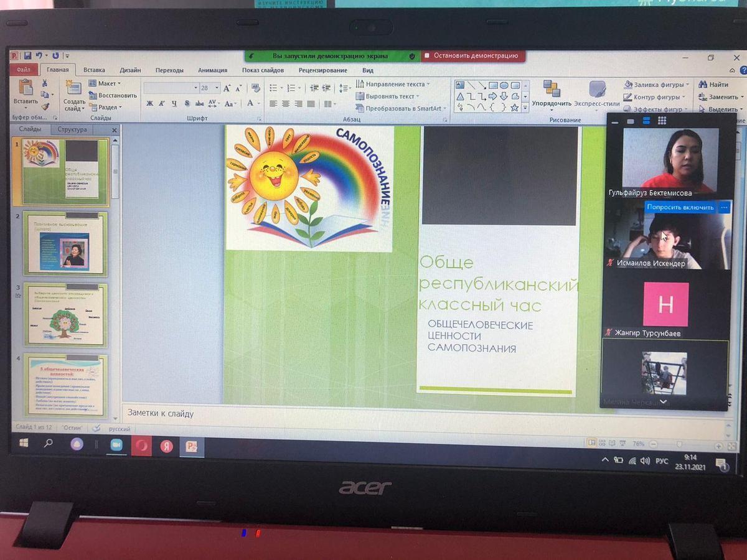Click Остановить демонстрацию to stop sharing
The width and height of the screenshot is (747, 560).
tap(473, 55)
